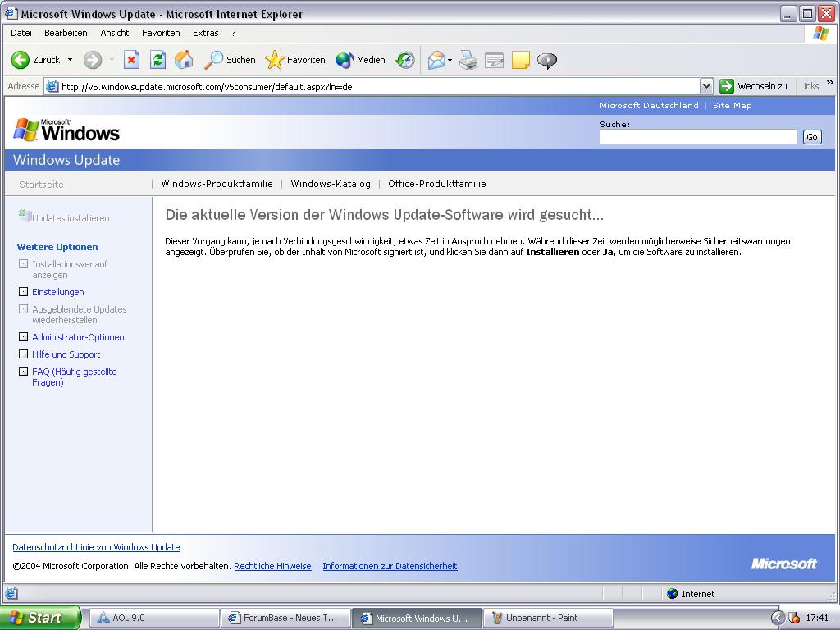Click the box icon beside Einstellungen
Viewport: 840px width, 630px height.
pyautogui.click(x=23, y=291)
